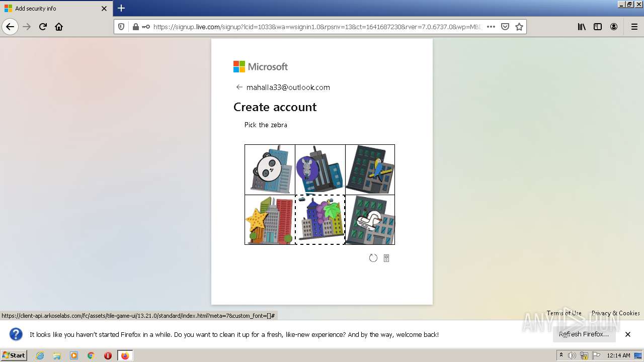Show hidden system tray icons
This screenshot has width=644, height=362.
point(561,355)
